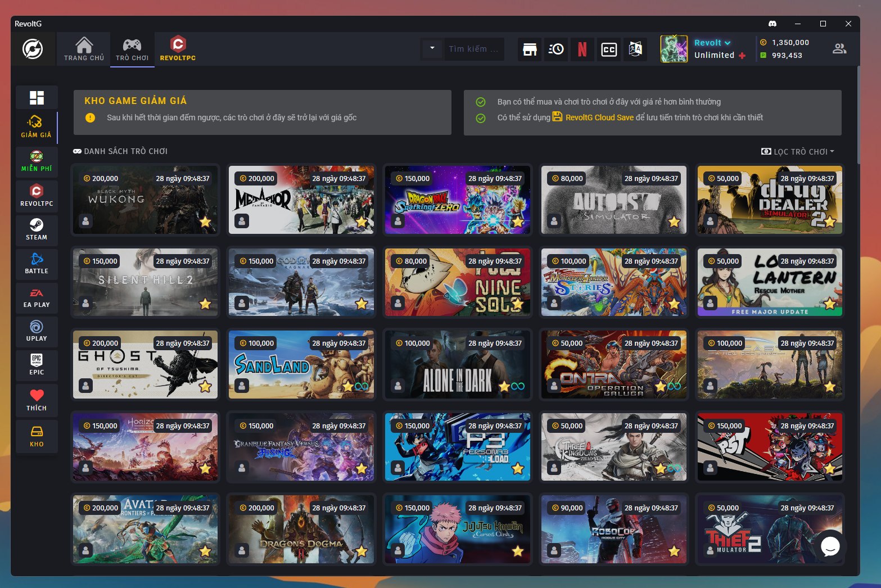This screenshot has height=588, width=881.
Task: Select the dashboard grid sidebar icon
Action: click(37, 98)
